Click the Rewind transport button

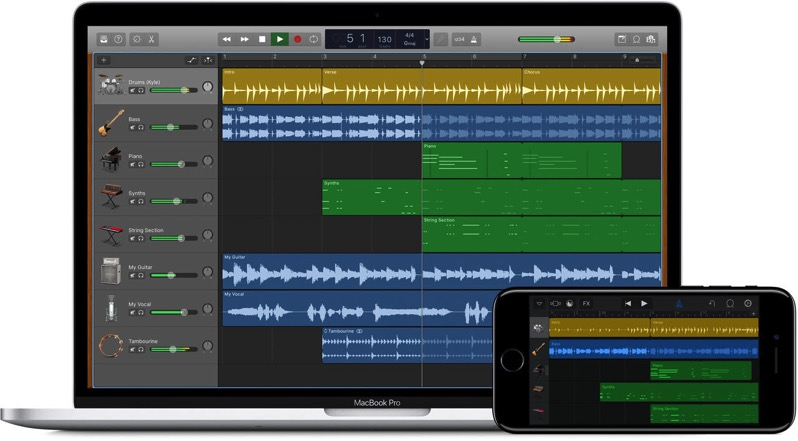[x=226, y=39]
